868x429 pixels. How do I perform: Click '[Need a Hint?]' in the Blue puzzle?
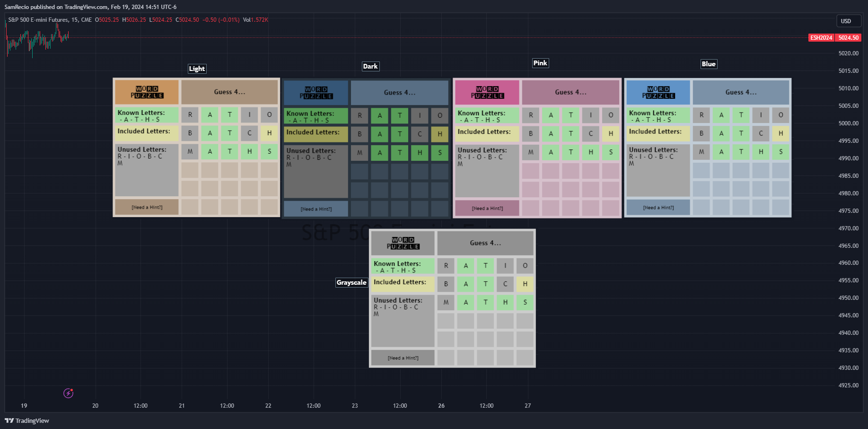click(x=658, y=207)
